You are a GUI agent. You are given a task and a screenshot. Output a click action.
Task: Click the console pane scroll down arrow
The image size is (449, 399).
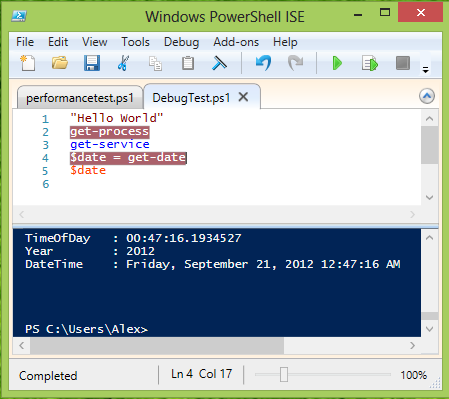(429, 329)
